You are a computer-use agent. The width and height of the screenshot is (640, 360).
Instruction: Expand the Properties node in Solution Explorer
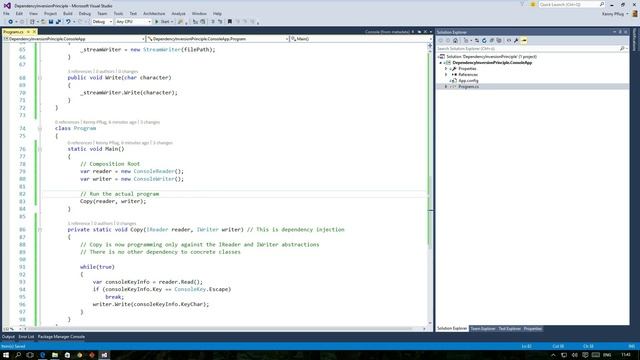[x=446, y=69]
